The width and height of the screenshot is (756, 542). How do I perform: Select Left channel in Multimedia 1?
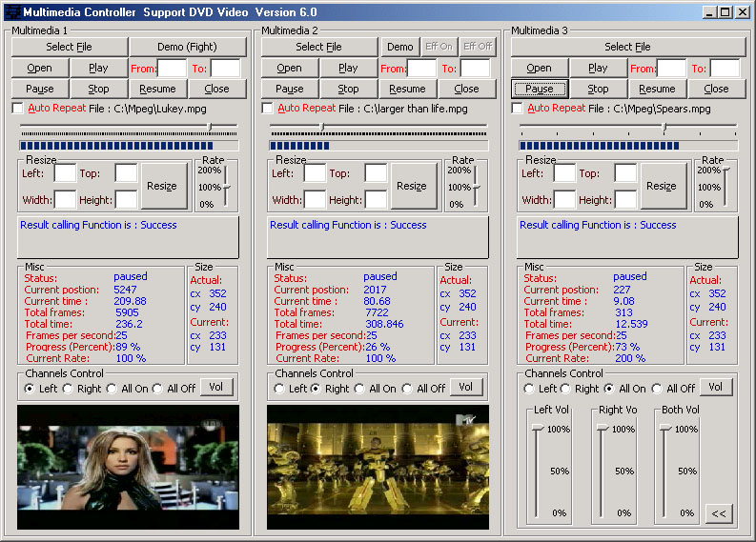point(30,389)
